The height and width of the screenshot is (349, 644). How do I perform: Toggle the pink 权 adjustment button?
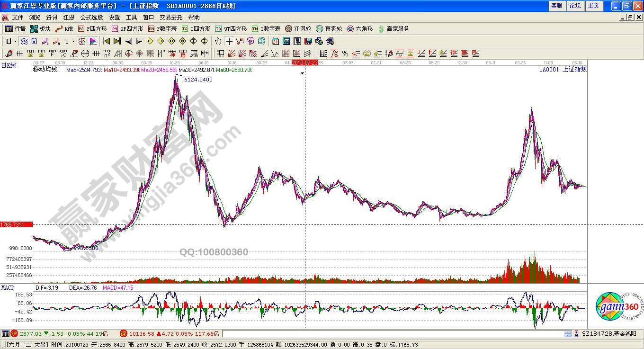coord(82,41)
